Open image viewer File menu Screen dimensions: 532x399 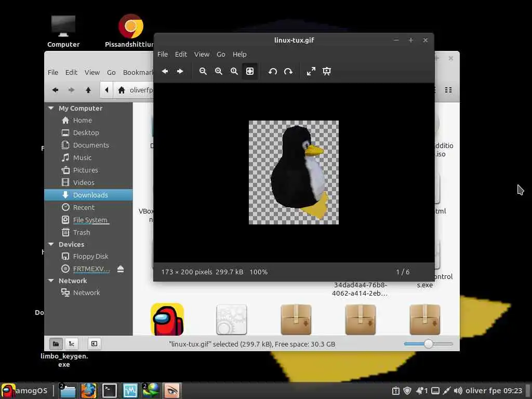click(x=163, y=54)
